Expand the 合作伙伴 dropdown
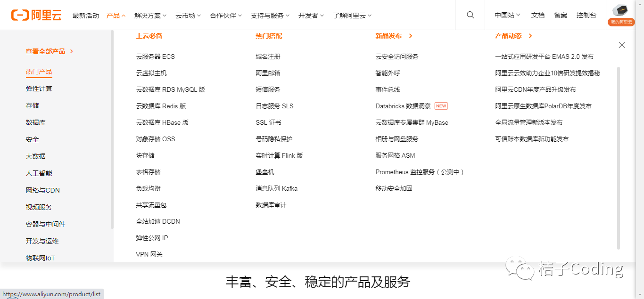 [226, 15]
